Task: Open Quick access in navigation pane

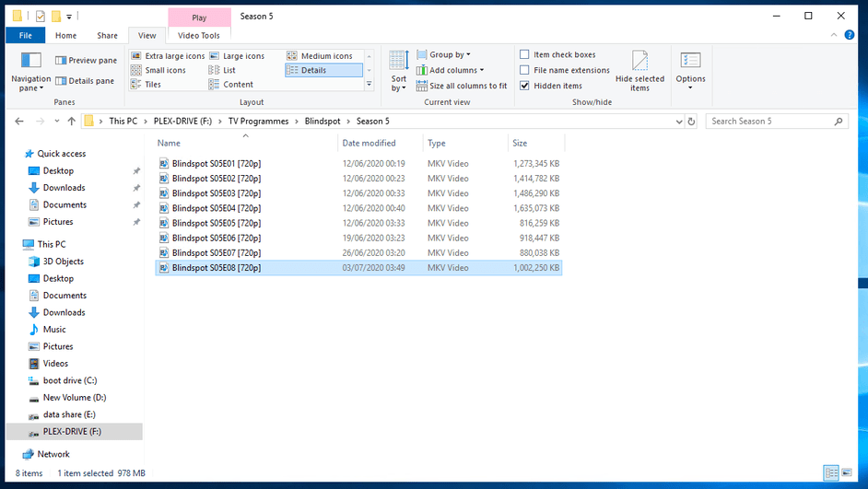Action: tap(62, 154)
